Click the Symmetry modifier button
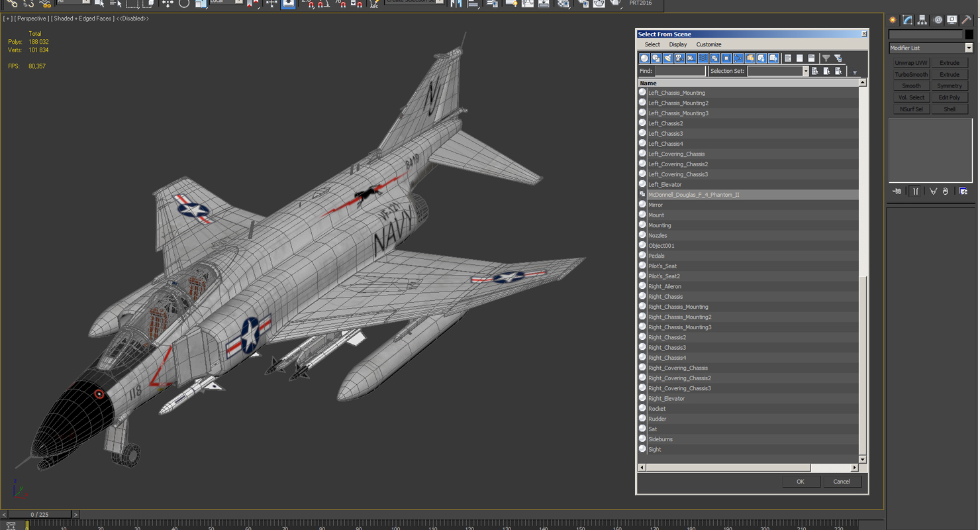The image size is (980, 530). pyautogui.click(x=950, y=86)
